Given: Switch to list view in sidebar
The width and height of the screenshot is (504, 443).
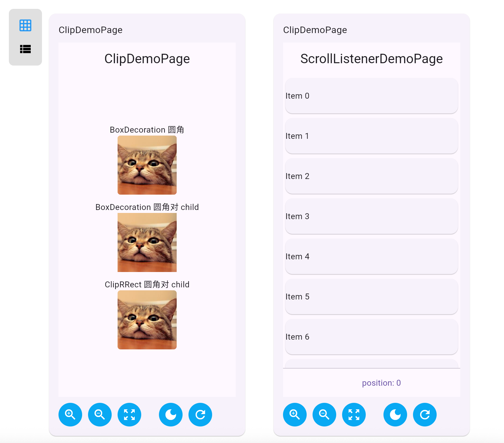Looking at the screenshot, I should [25, 49].
